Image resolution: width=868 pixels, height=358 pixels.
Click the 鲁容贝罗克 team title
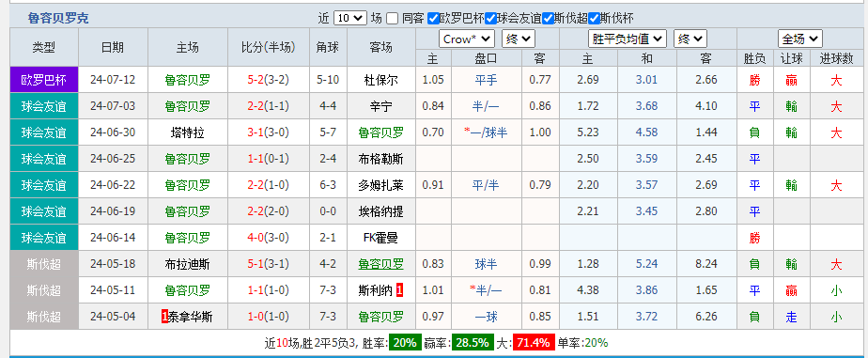point(58,19)
